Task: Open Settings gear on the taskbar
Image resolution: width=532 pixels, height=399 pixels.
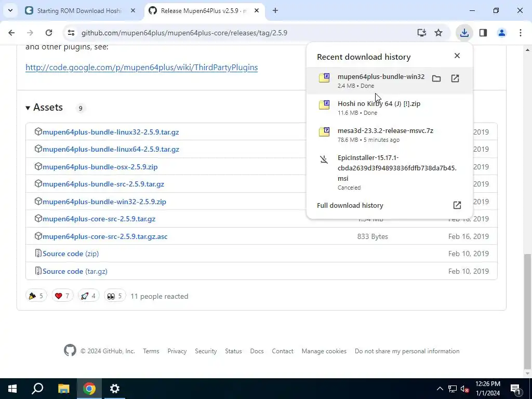Action: [x=115, y=389]
